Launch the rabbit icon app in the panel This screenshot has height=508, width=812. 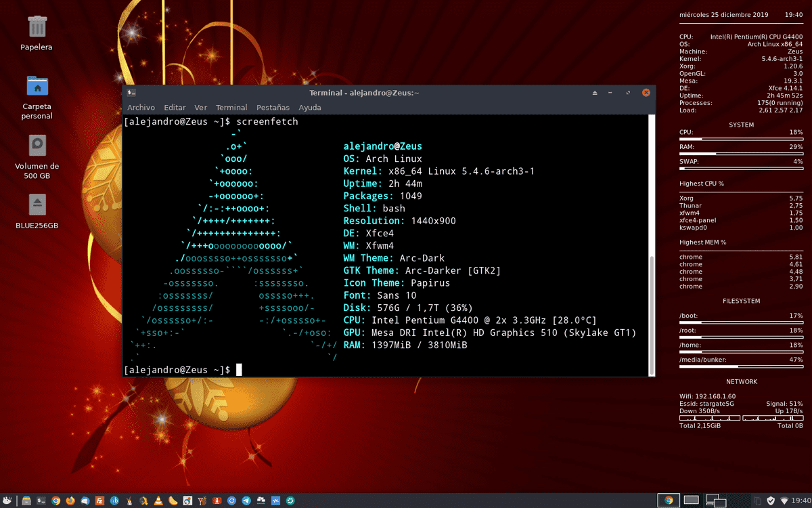(x=129, y=501)
